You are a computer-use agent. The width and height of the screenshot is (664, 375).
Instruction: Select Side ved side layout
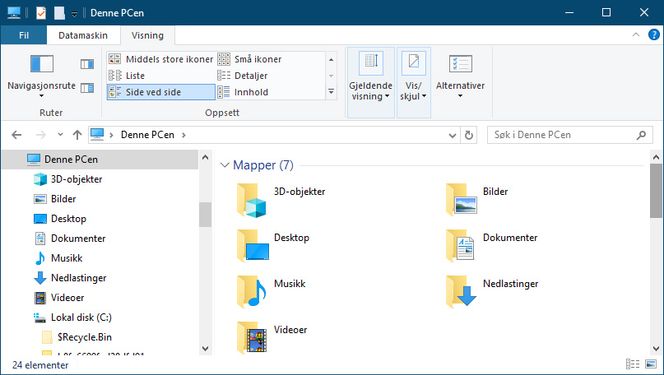(161, 92)
